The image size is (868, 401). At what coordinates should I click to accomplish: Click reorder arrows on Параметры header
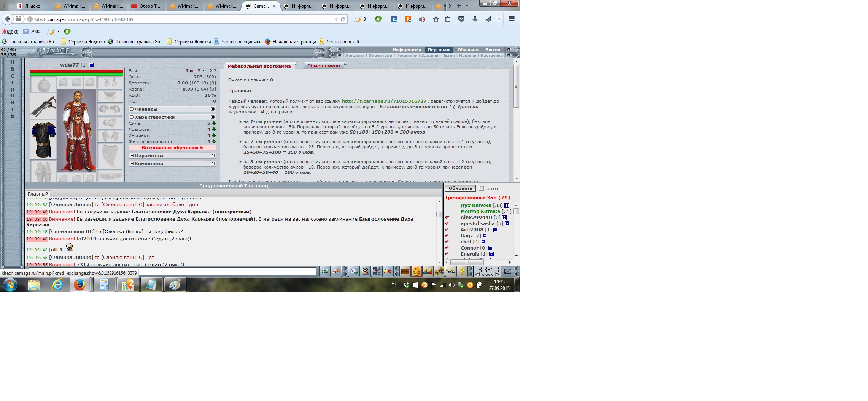[x=213, y=156]
